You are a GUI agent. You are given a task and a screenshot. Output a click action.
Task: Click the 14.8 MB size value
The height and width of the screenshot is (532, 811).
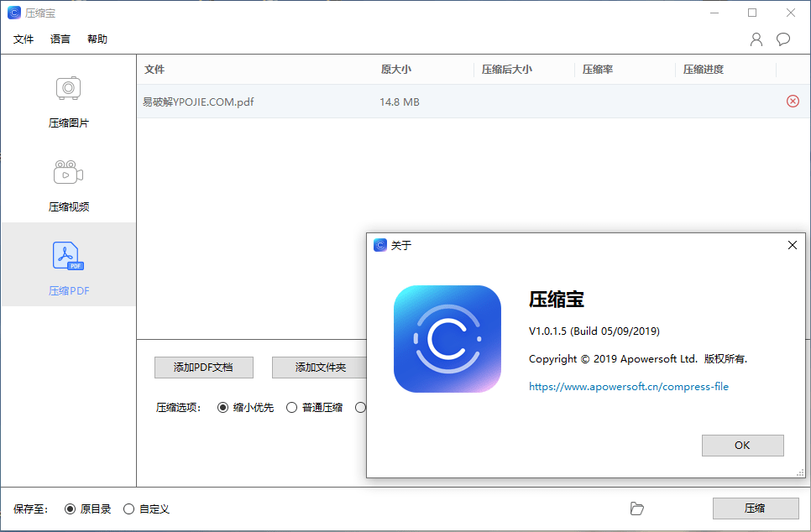(400, 102)
